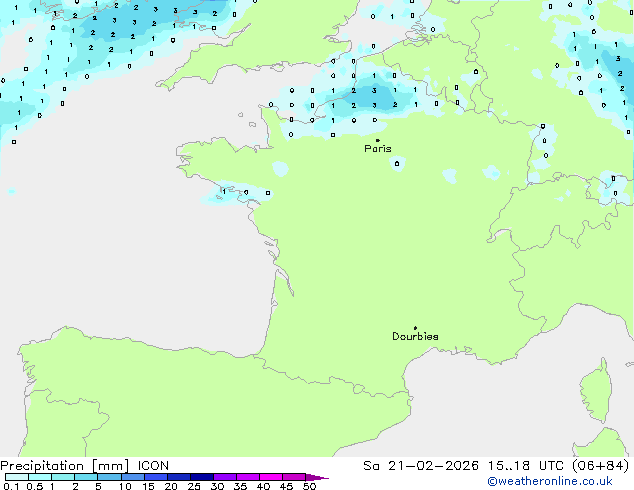The height and width of the screenshot is (490, 634).
Task: Select the Paris location dot marker
Action: pos(378,140)
